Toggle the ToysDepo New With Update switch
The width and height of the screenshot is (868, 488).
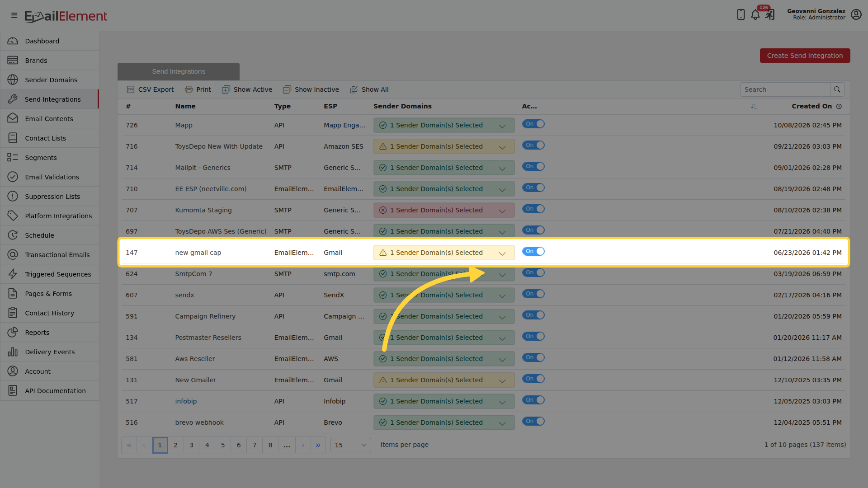pyautogui.click(x=533, y=145)
